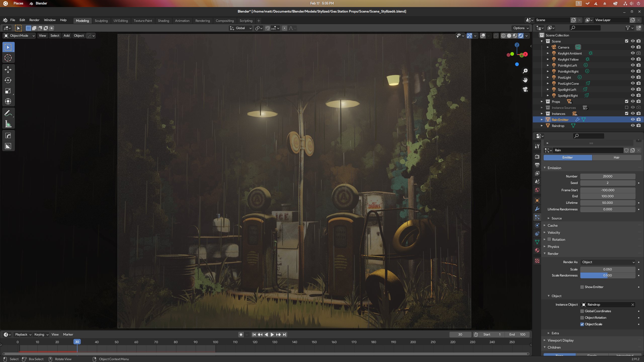The image size is (644, 362).
Task: Open the Global transform orientation dropdown
Action: [x=240, y=28]
